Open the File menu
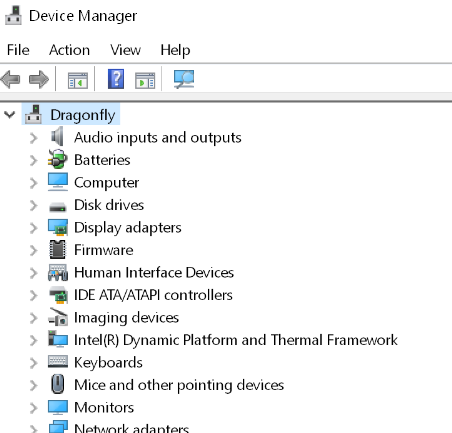 [x=18, y=50]
